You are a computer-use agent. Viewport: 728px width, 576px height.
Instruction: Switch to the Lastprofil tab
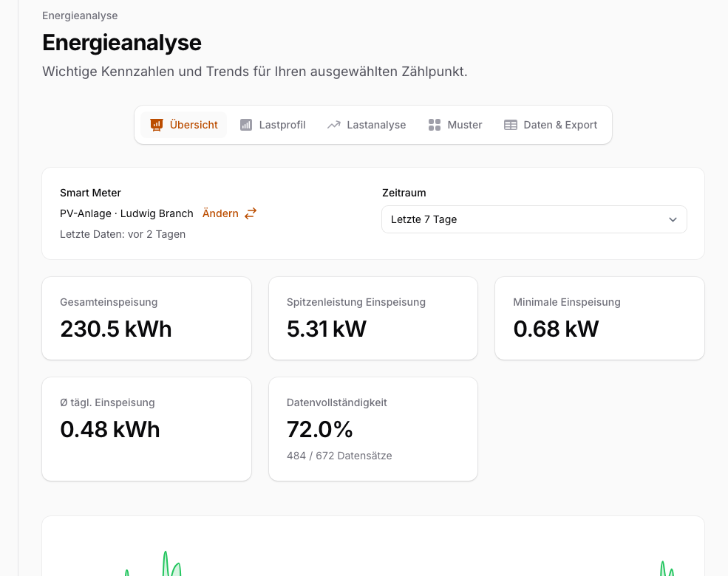[x=282, y=125]
